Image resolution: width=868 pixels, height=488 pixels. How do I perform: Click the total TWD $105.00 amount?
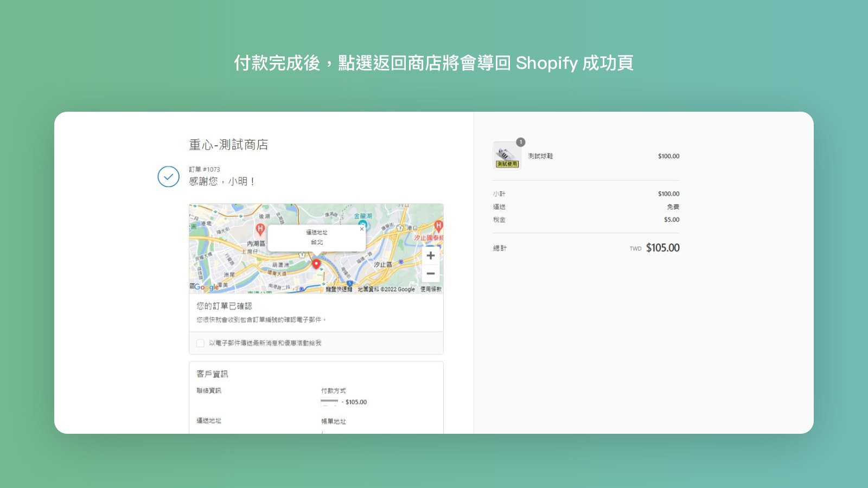(x=662, y=248)
